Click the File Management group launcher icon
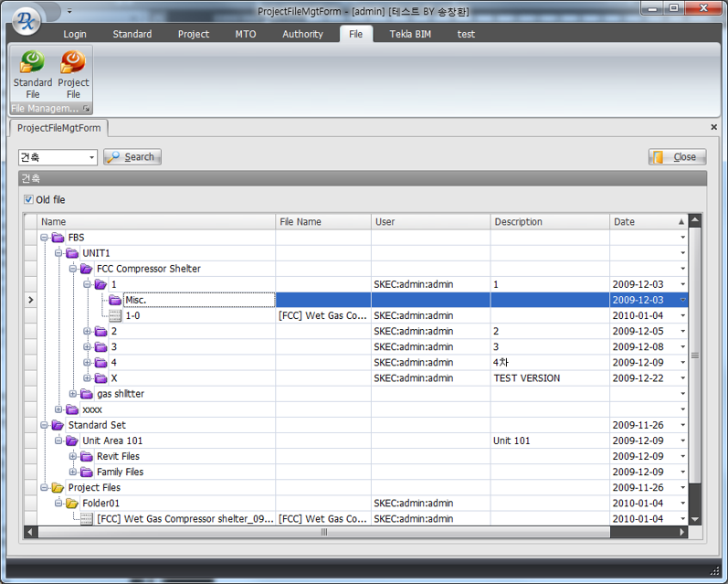This screenshot has height=584, width=728. (x=87, y=109)
